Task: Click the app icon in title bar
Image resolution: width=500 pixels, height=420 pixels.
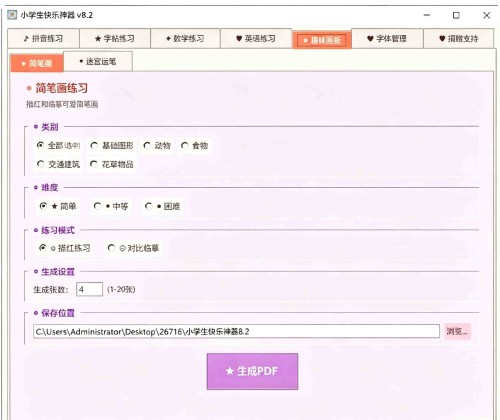Action: (x=12, y=15)
